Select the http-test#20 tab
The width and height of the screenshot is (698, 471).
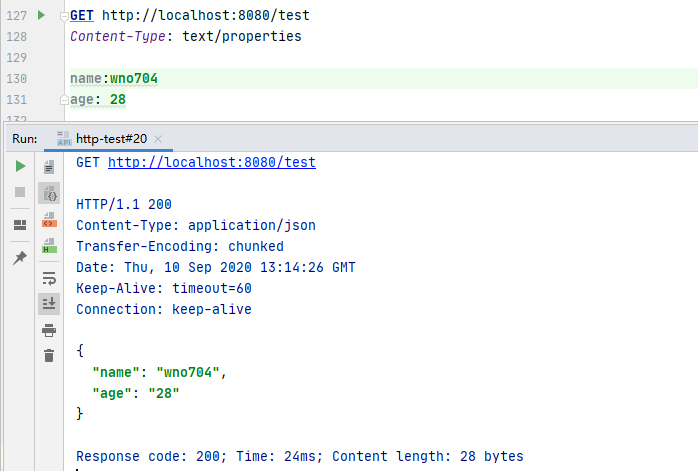click(x=110, y=139)
